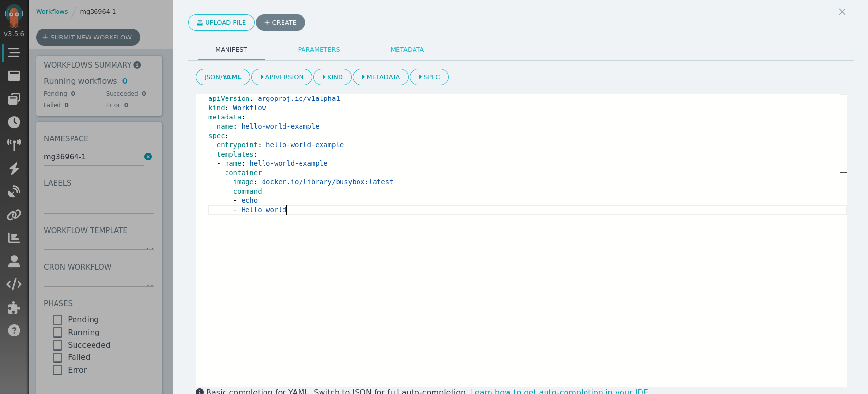The image size is (868, 394).
Task: Expand the SPEC section
Action: point(429,77)
